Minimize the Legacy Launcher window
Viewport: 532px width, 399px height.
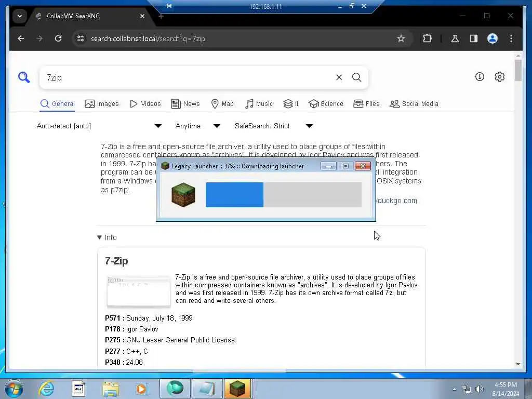coord(328,166)
